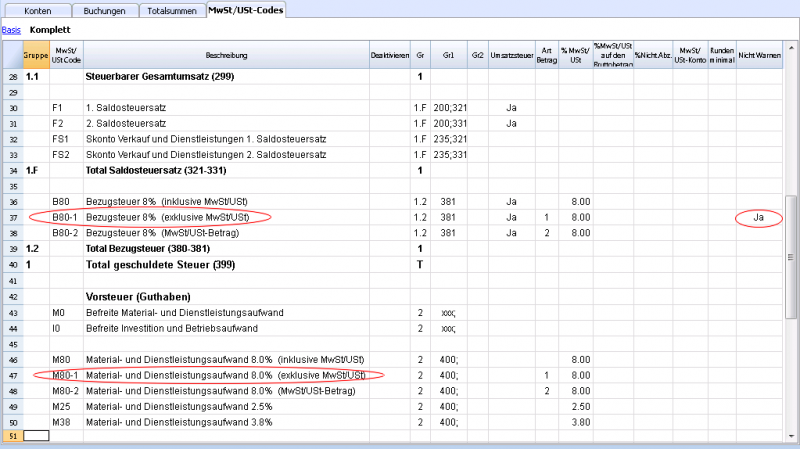Open the Totalsummen tab
The image size is (800, 449).
click(172, 11)
